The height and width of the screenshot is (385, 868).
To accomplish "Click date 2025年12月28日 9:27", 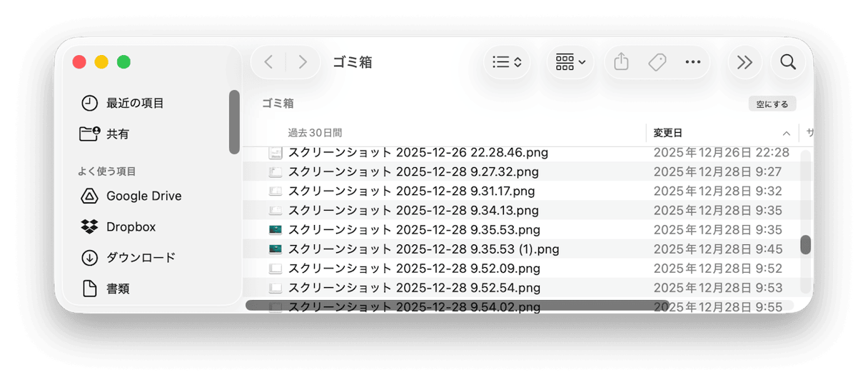I will 717,171.
